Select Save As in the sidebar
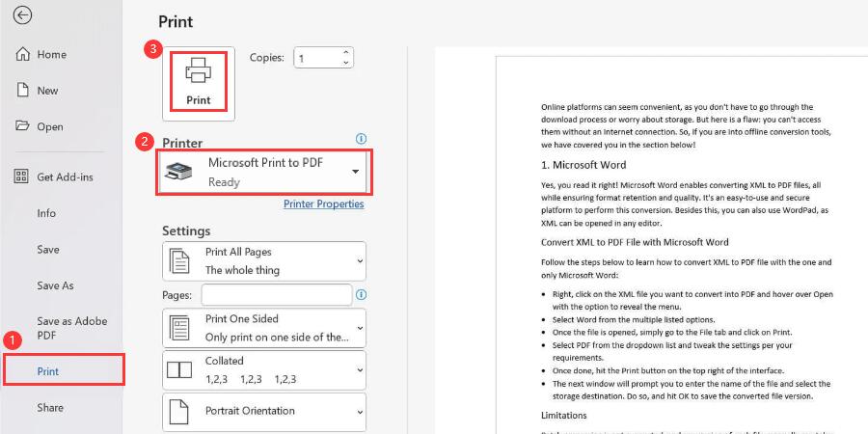Image resolution: width=868 pixels, height=434 pixels. click(x=55, y=285)
